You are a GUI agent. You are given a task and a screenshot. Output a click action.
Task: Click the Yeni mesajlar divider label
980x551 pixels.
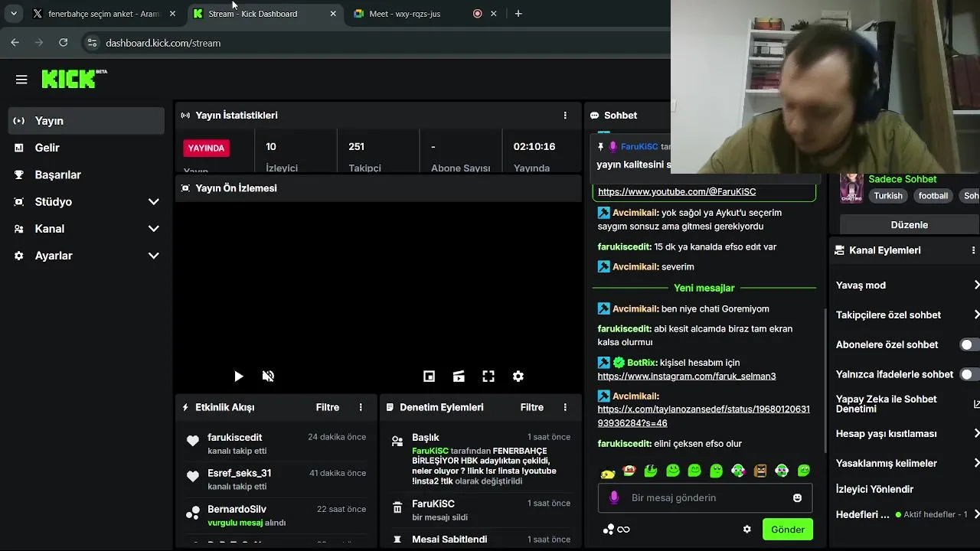pos(704,288)
